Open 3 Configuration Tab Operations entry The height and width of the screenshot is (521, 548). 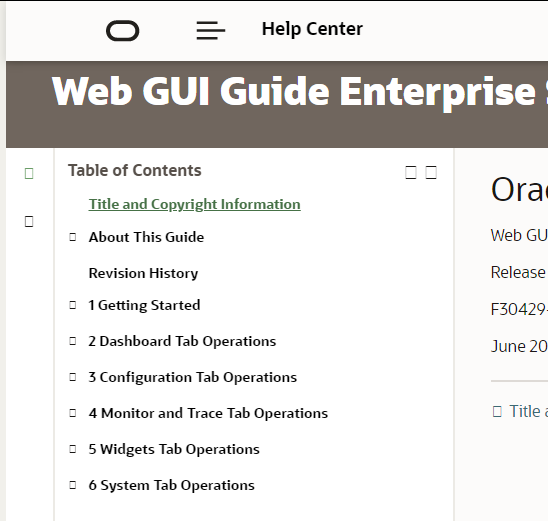193,377
